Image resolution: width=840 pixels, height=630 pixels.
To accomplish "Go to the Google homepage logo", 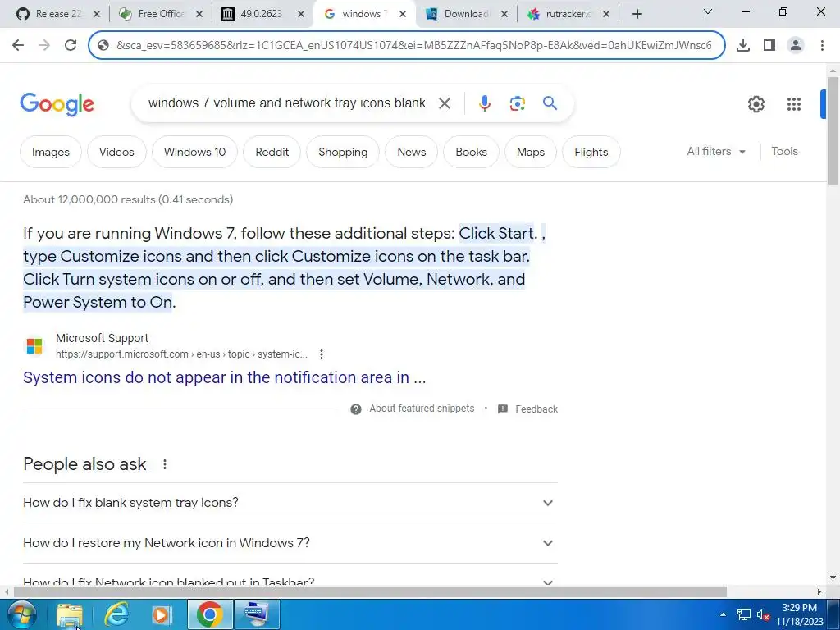I will 57,104.
